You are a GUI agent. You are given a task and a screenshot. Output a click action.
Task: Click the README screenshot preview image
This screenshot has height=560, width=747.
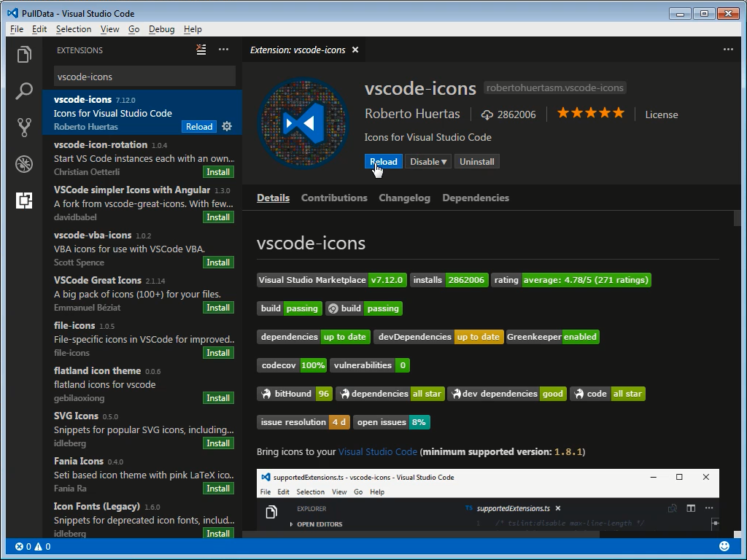488,500
